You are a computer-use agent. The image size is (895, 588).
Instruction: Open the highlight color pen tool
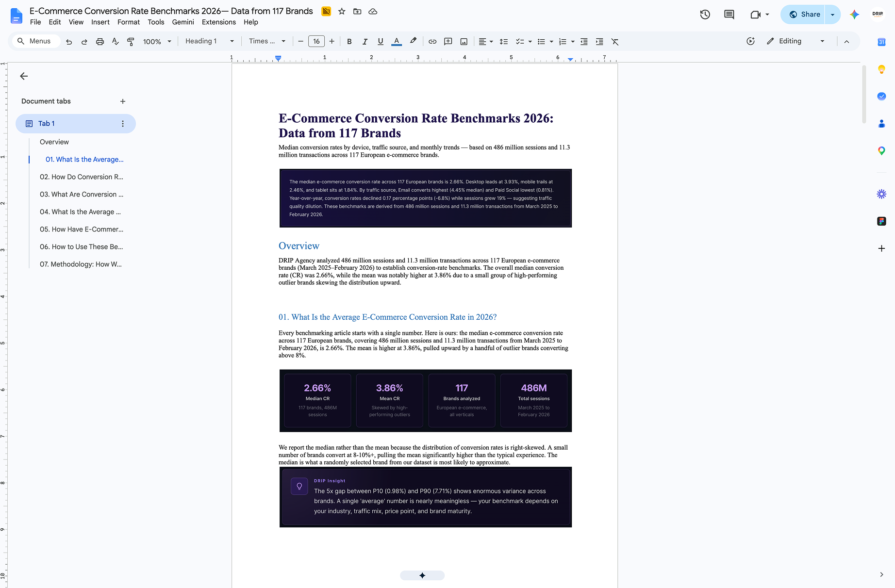pyautogui.click(x=413, y=41)
